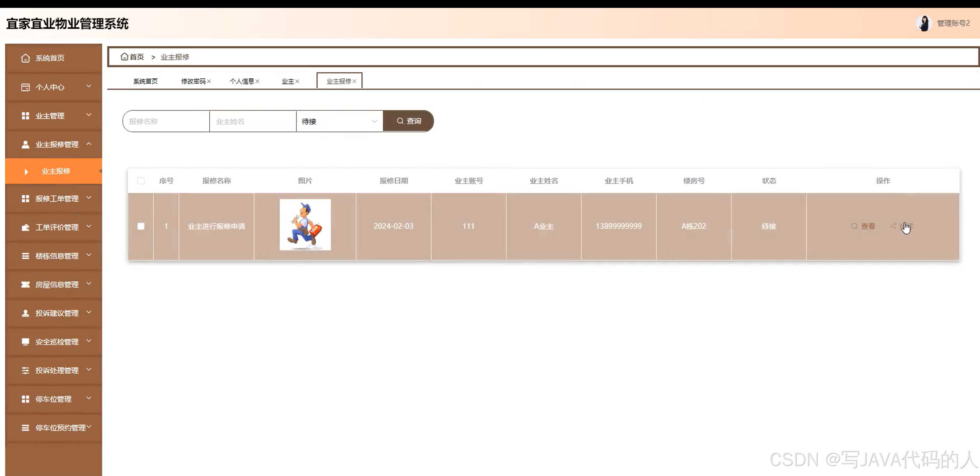Click the 报修名称 input field
The width and height of the screenshot is (980, 476).
coord(166,121)
